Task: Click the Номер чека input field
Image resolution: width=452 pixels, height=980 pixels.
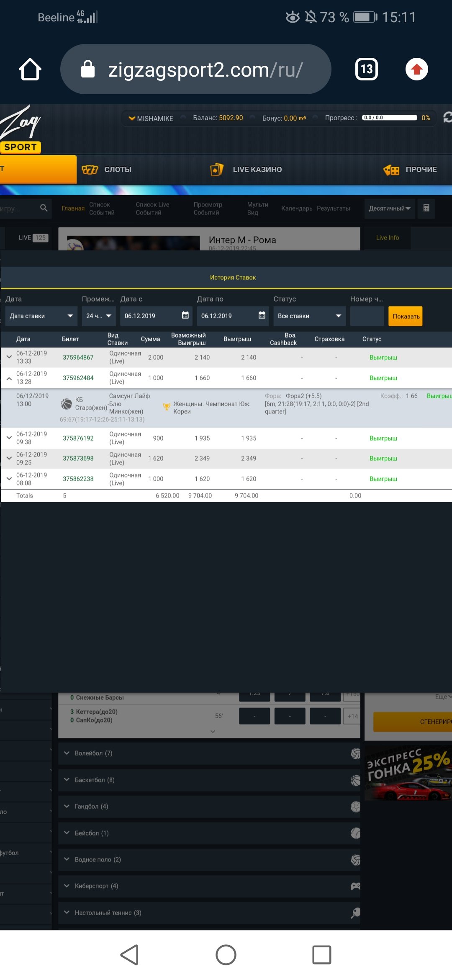Action: (367, 316)
